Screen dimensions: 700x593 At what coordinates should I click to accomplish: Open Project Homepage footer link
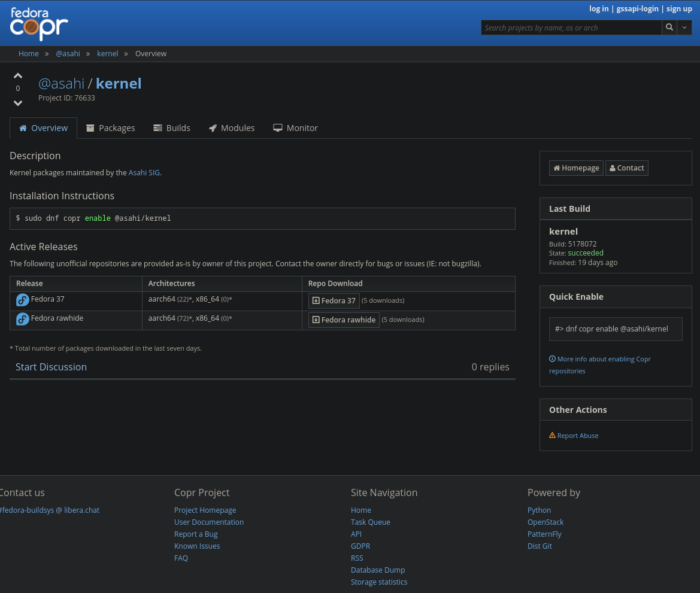[205, 510]
